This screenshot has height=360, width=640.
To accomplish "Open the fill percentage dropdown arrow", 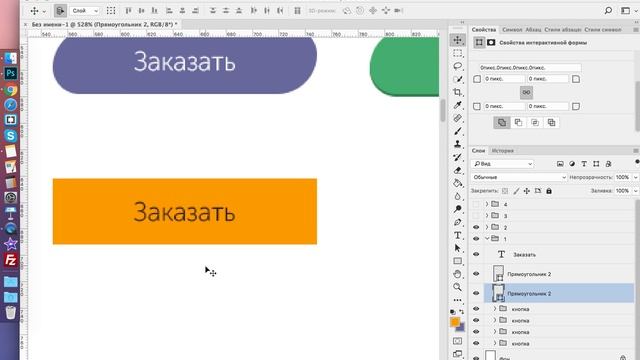I will tap(636, 191).
